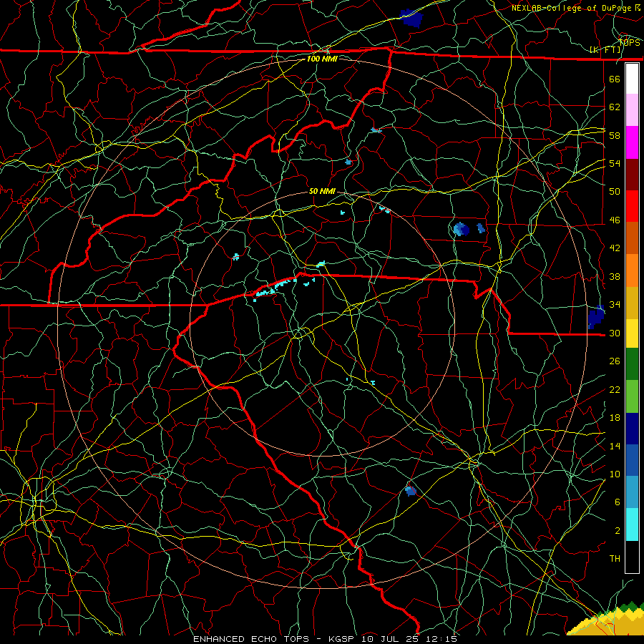Click the light pink legend swatch

pos(632,110)
